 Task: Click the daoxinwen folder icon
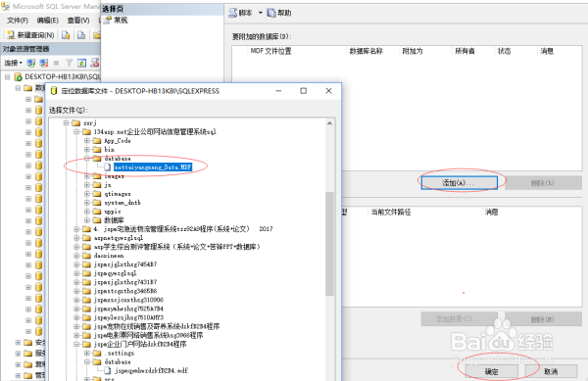(x=87, y=256)
